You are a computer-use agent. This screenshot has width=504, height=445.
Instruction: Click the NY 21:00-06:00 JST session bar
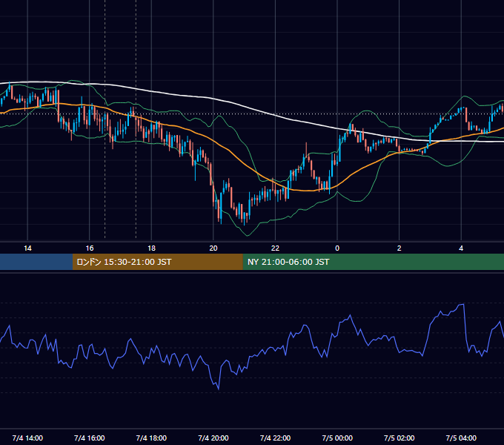(373, 262)
